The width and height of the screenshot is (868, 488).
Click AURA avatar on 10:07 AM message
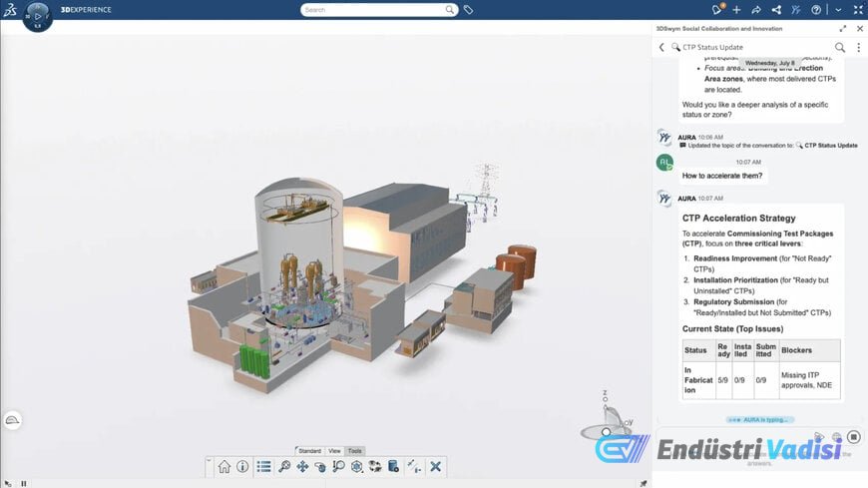(664, 198)
